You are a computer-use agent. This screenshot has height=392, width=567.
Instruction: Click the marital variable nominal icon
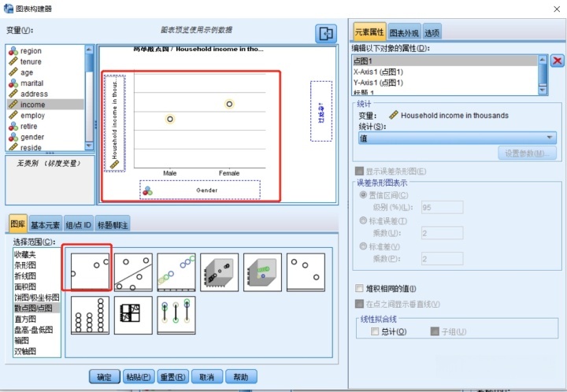pos(13,83)
